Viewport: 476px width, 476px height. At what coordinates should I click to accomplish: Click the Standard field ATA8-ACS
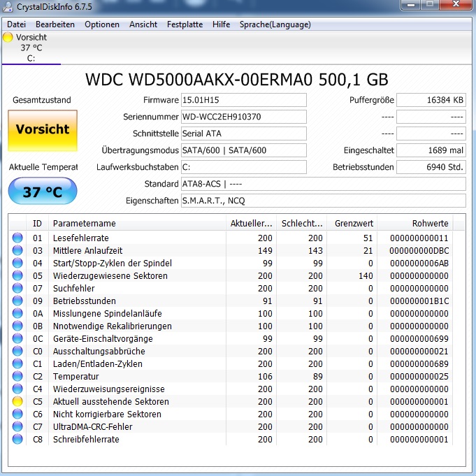coord(324,184)
